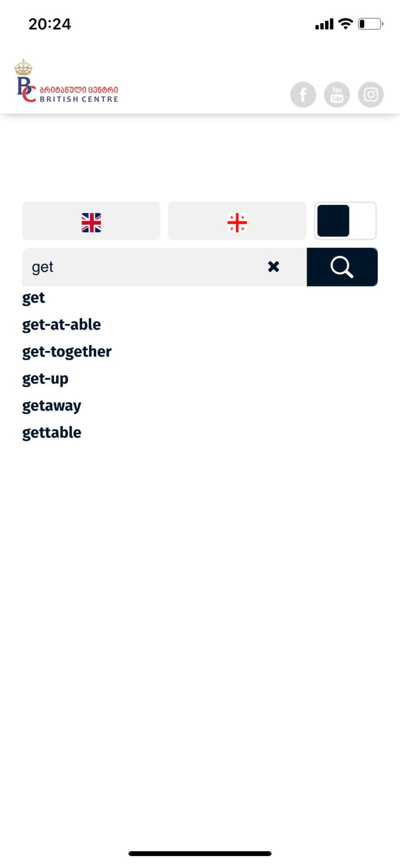Tap the Wi-Fi indicator in status bar
Viewport: 400px width, 868px height.
pos(345,24)
